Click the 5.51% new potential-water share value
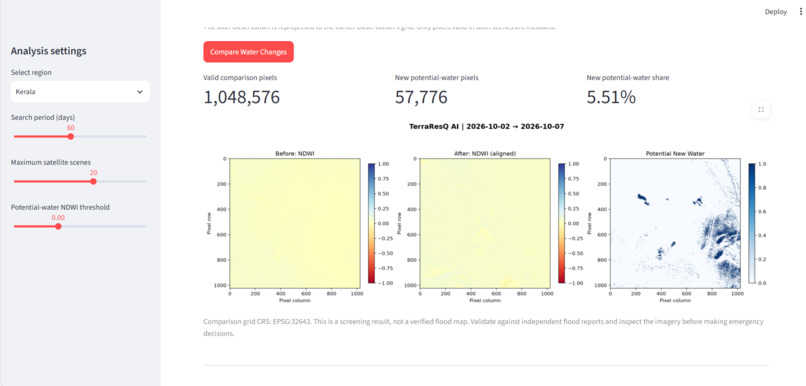Screen dimensions: 806x386 [x=611, y=97]
